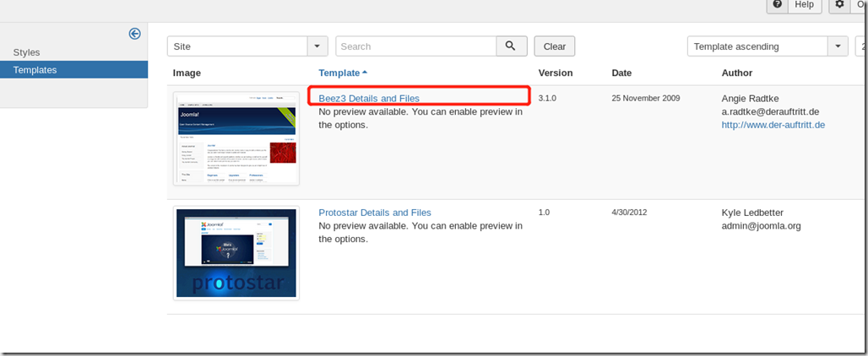Click the Protostar version 1.0
This screenshot has height=356, width=868.
tap(545, 213)
